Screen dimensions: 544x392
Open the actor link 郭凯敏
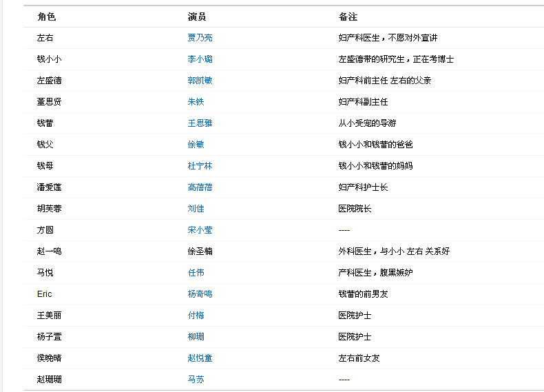click(200, 81)
